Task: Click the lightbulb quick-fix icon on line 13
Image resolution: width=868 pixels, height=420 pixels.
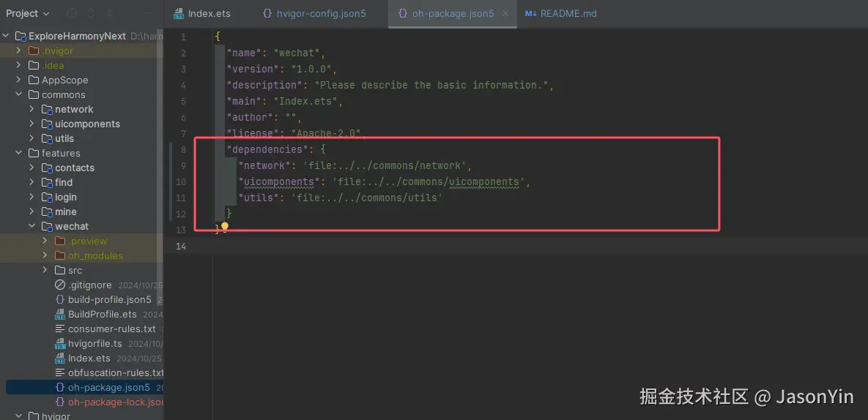Action: click(225, 226)
